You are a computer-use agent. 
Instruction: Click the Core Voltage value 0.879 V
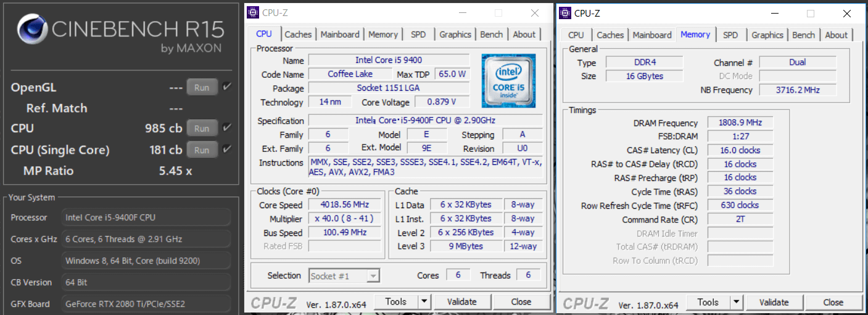442,102
